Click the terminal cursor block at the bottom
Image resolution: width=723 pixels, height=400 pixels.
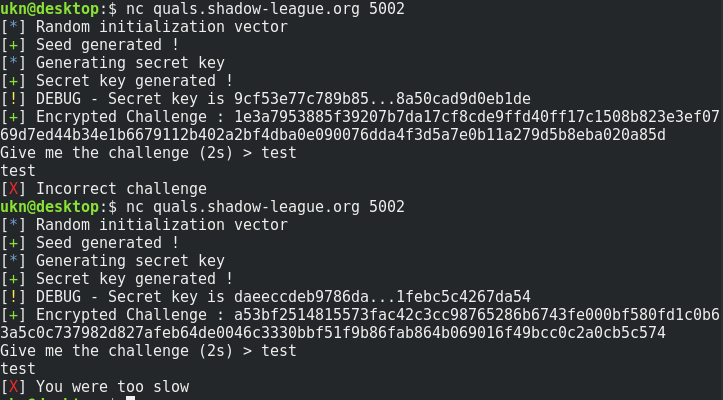tap(130, 398)
